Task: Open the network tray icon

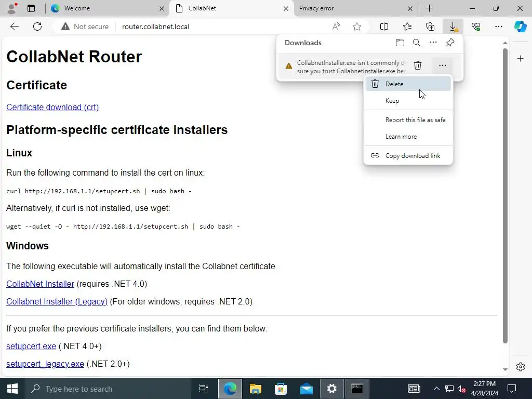Action: click(449, 389)
